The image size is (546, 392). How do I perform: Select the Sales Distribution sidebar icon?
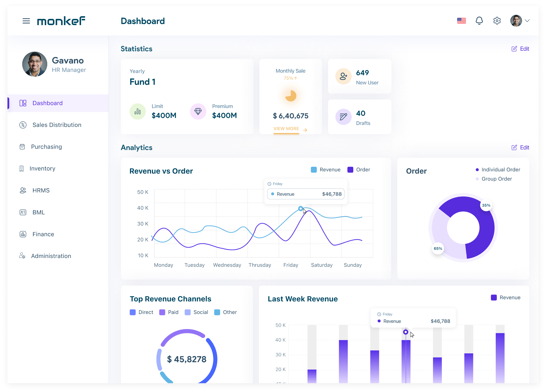[23, 125]
